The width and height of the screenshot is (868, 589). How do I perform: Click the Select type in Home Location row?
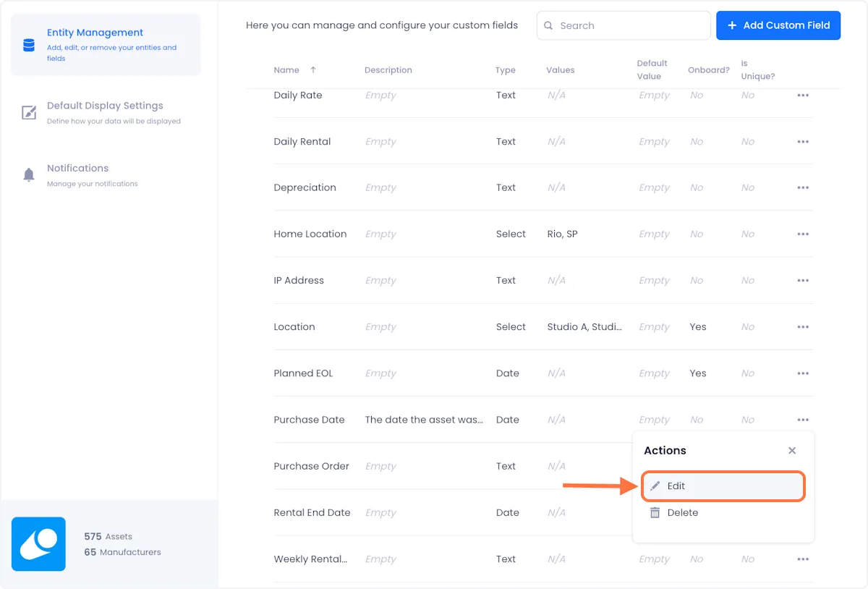[x=511, y=234]
